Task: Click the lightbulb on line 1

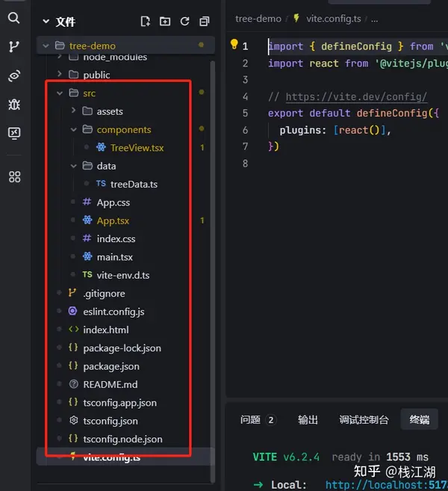Action: 234,44
